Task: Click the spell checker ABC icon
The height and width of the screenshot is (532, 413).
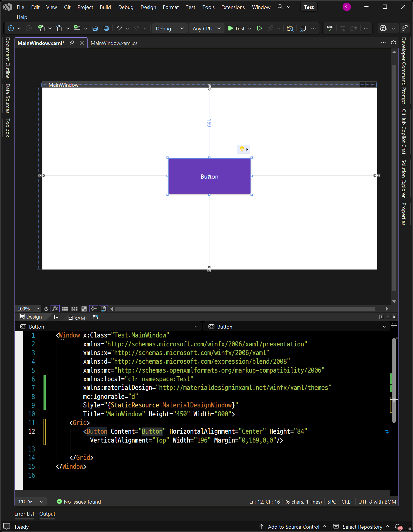Action: coord(330,28)
